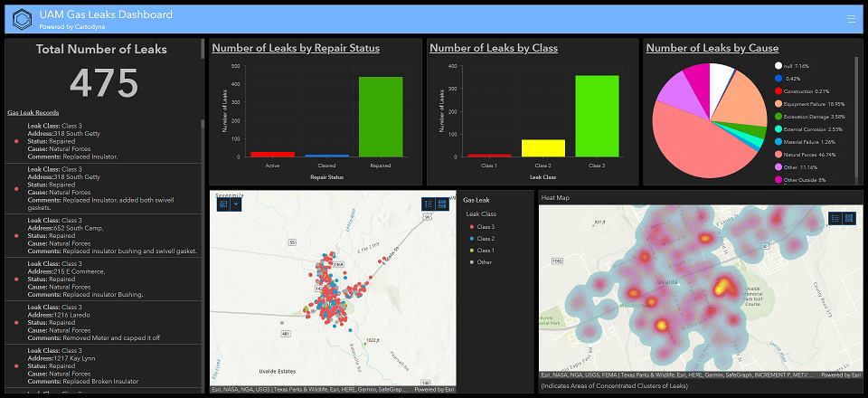868x398 pixels.
Task: Select the yellow Class 2 bar
Action: click(543, 147)
